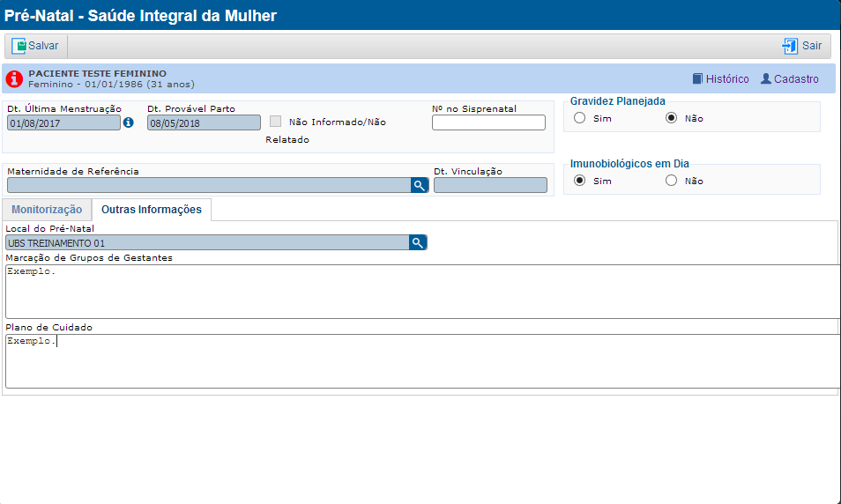The width and height of the screenshot is (841, 504).
Task: Click the red patient alert icon
Action: [x=14, y=78]
